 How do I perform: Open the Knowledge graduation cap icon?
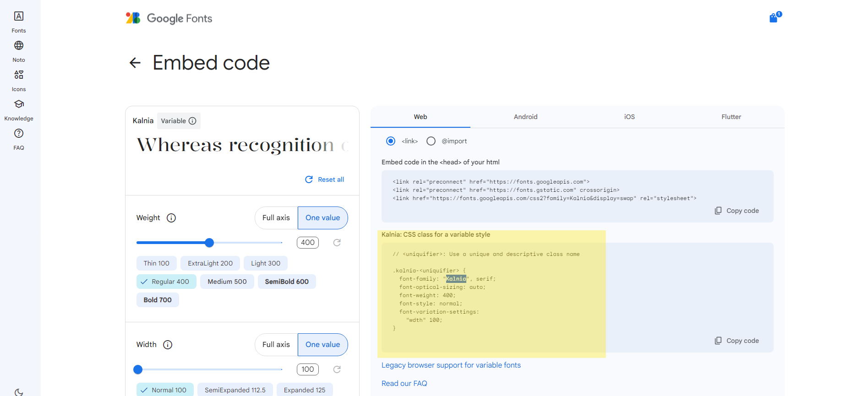(19, 104)
